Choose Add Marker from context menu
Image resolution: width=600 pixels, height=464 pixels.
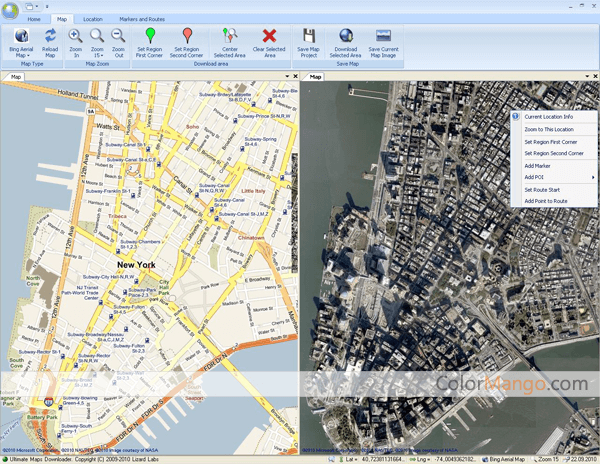click(x=537, y=166)
